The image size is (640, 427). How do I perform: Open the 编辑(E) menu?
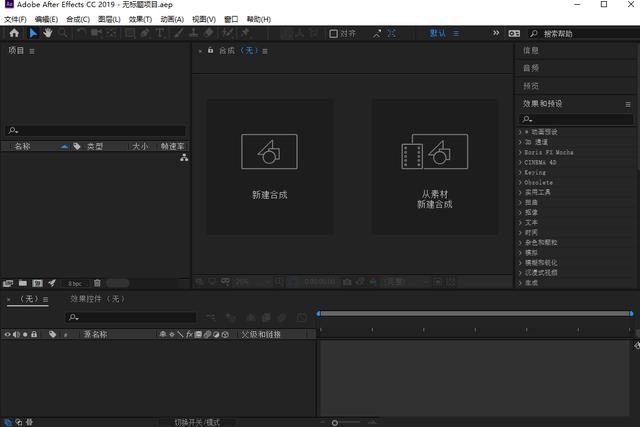[x=46, y=19]
